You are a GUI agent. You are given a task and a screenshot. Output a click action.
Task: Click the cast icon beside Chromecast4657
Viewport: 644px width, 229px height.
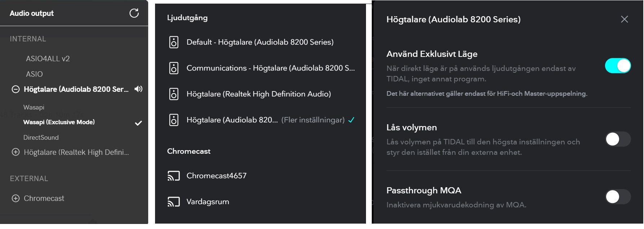point(173,176)
